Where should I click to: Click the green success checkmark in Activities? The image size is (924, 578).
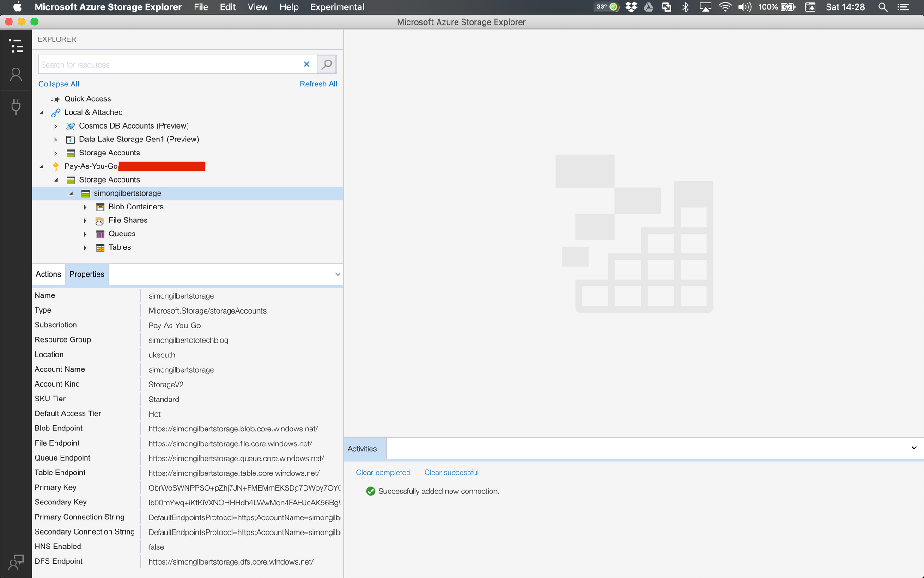pos(370,491)
